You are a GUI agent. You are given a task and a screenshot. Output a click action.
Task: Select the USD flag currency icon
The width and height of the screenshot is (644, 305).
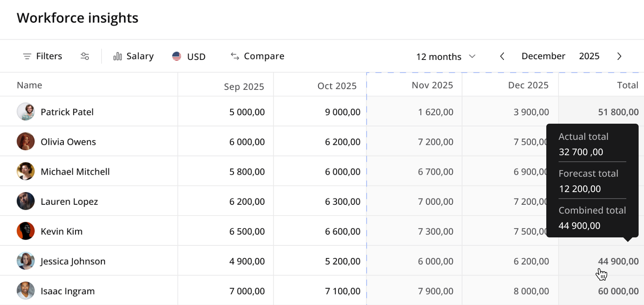pos(177,56)
